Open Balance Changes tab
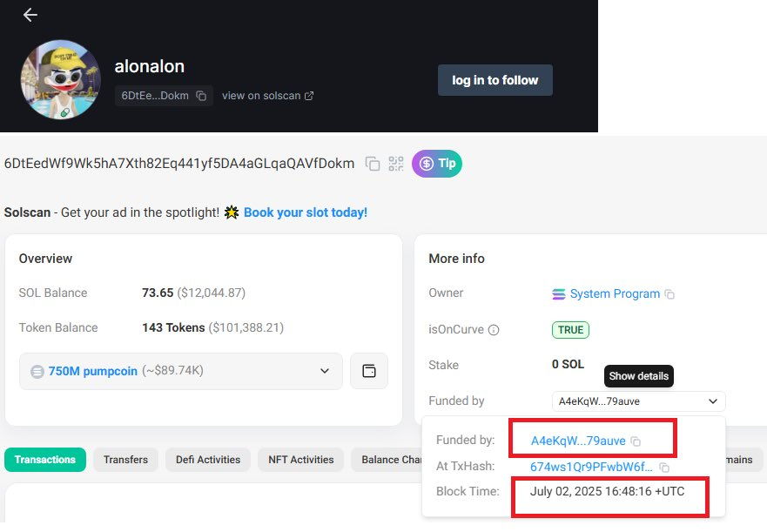 coord(387,460)
